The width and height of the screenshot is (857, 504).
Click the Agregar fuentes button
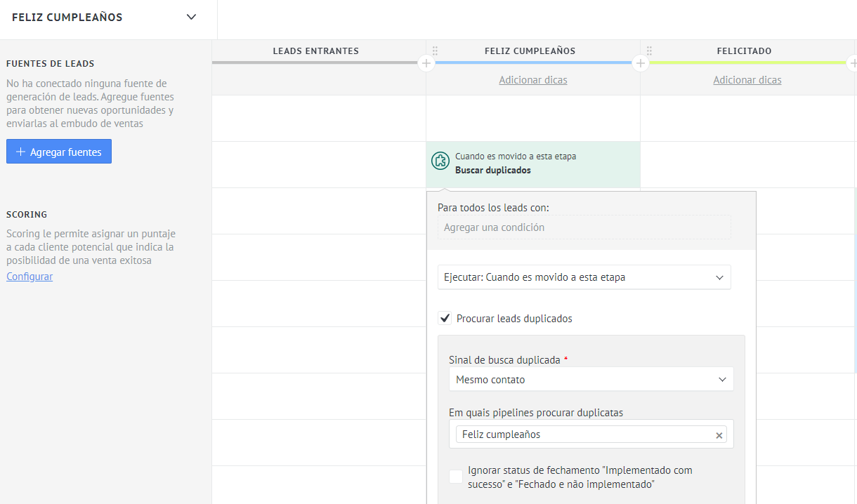[59, 152]
